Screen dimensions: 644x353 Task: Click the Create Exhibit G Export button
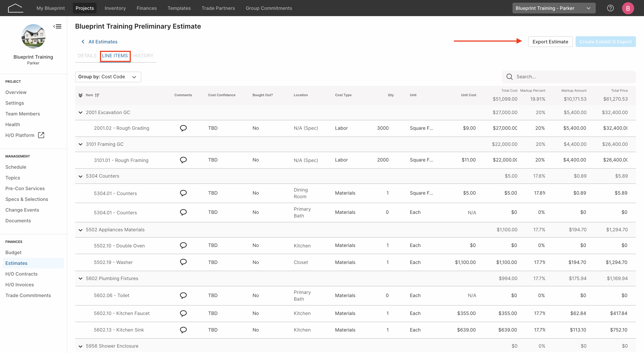606,42
